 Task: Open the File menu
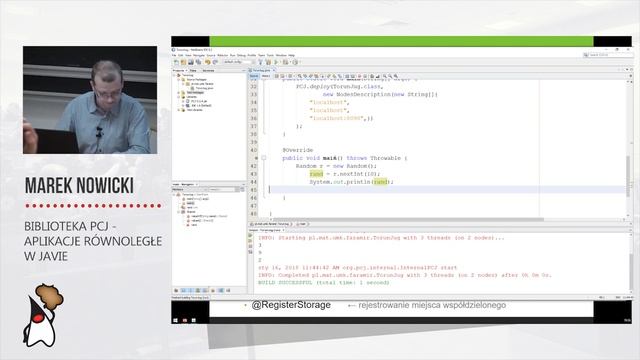click(x=174, y=55)
